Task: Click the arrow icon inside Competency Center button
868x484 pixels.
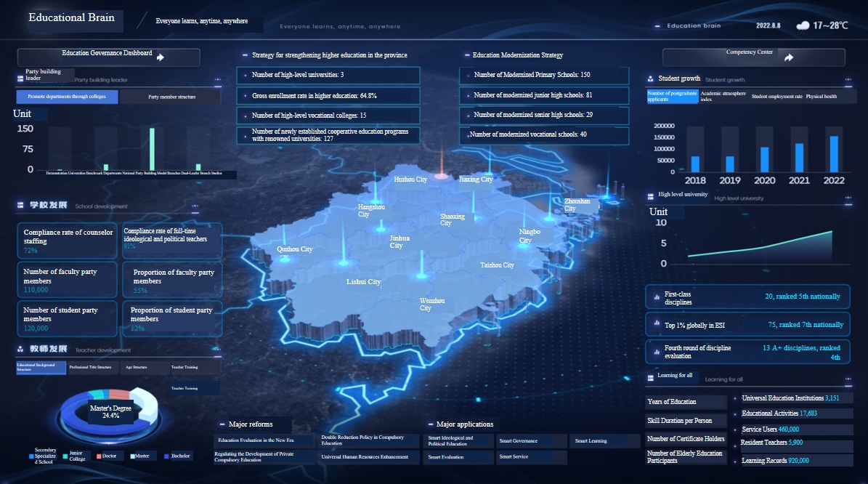Action: [x=790, y=57]
